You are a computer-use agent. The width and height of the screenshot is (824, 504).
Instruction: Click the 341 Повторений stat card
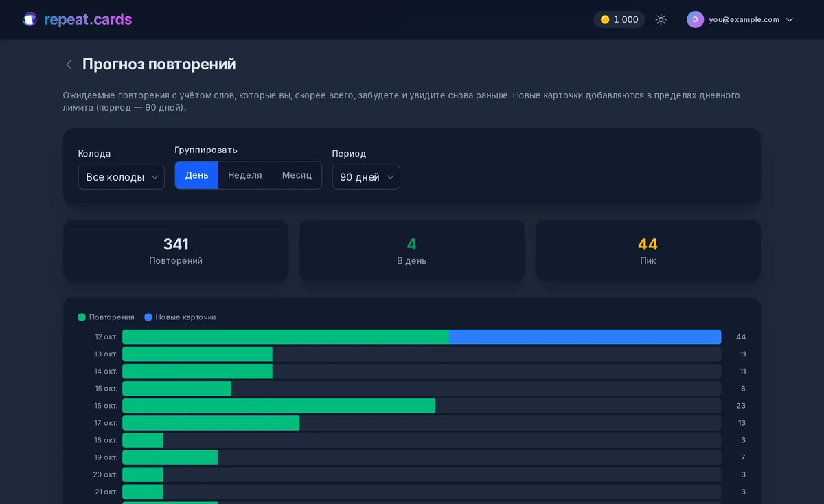coord(176,251)
